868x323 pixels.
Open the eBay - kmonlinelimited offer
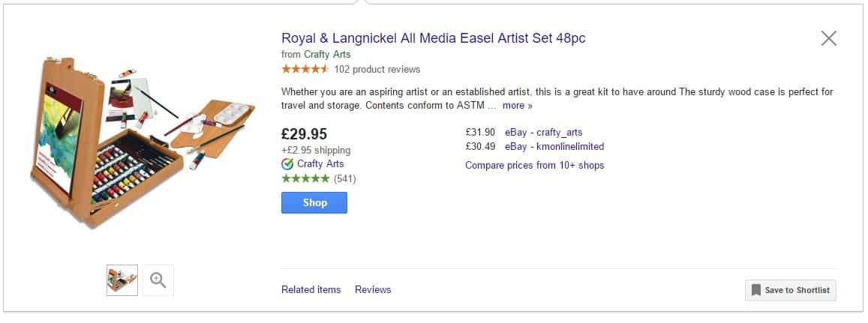554,147
